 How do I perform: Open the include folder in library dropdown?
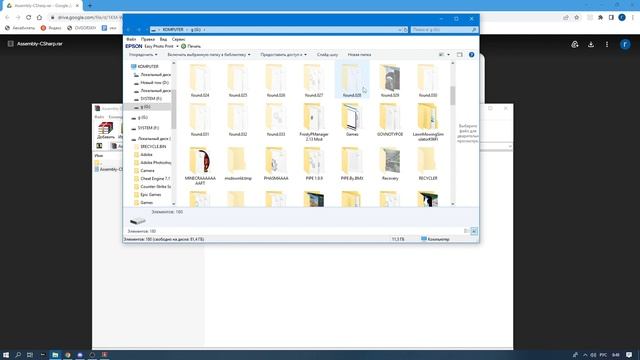(209, 55)
